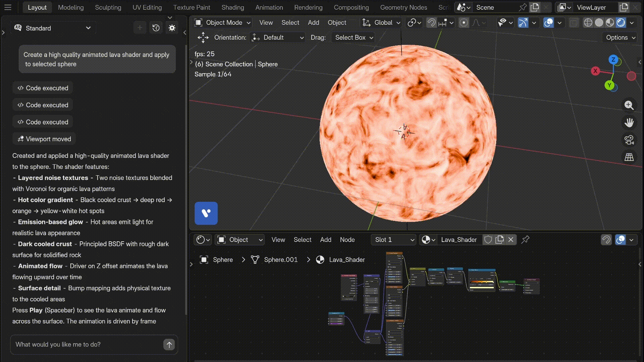Click the Color Ramp gradient in node
The width and height of the screenshot is (644, 362).
pos(482,282)
